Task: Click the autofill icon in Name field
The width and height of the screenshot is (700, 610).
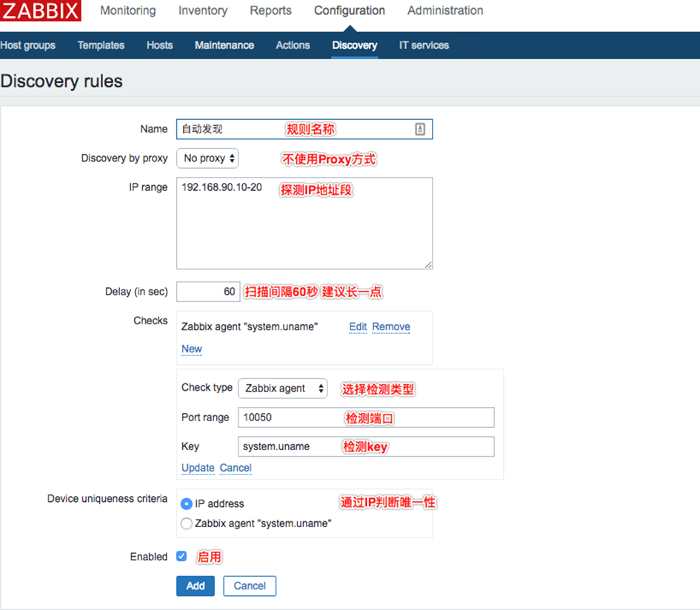Action: click(x=420, y=130)
